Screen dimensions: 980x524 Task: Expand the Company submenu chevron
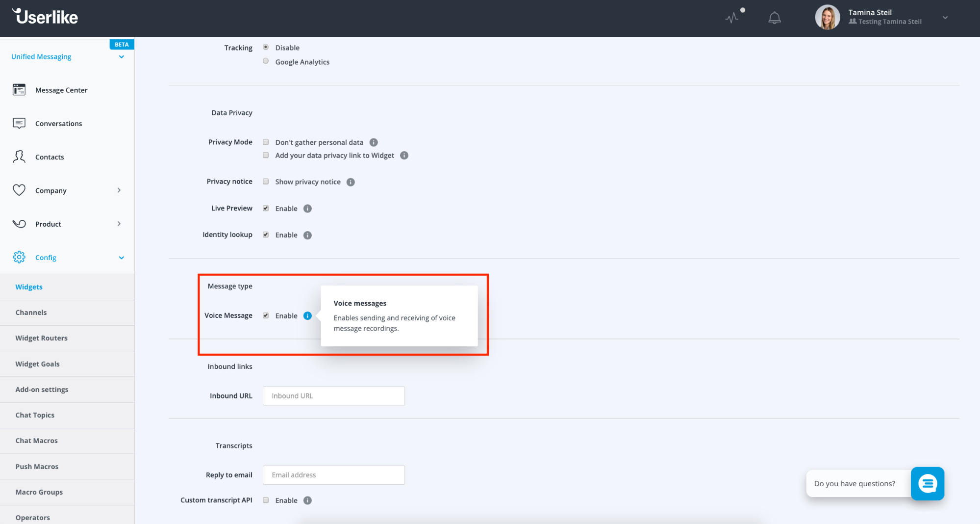pos(119,190)
